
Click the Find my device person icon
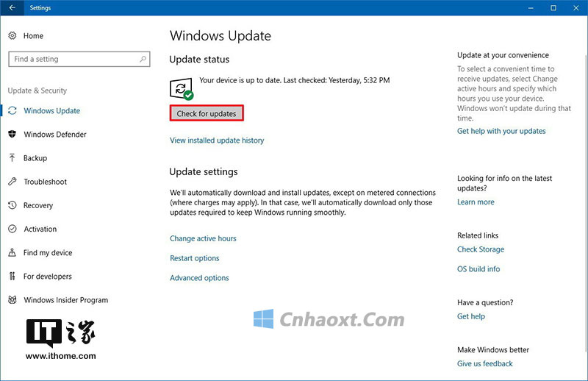click(x=12, y=252)
